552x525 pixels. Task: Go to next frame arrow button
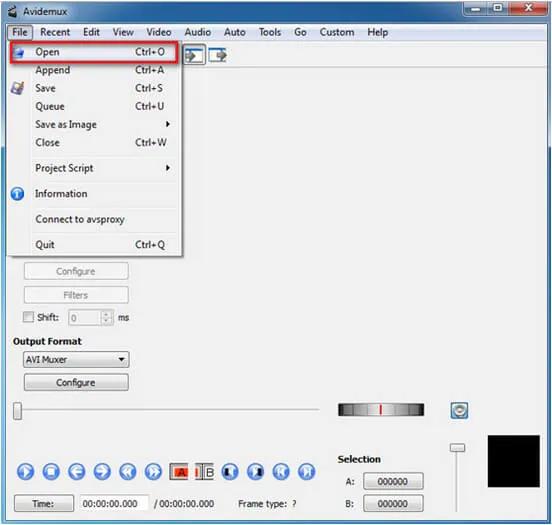point(102,471)
